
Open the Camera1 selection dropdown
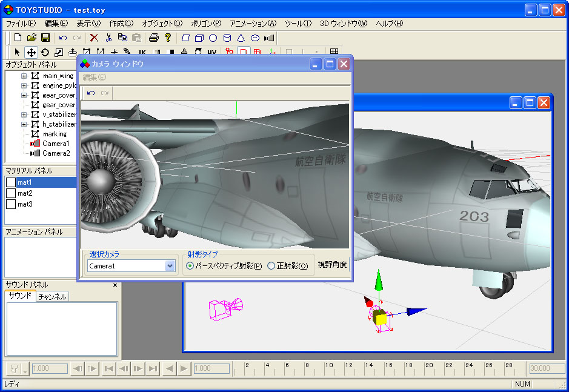tap(170, 266)
